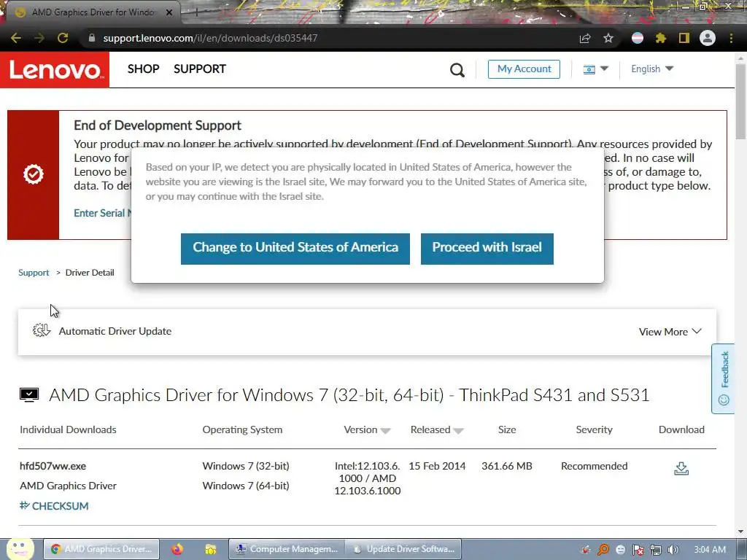Click the 15 Feb 2014 release date
The image size is (747, 560).
pos(437,466)
